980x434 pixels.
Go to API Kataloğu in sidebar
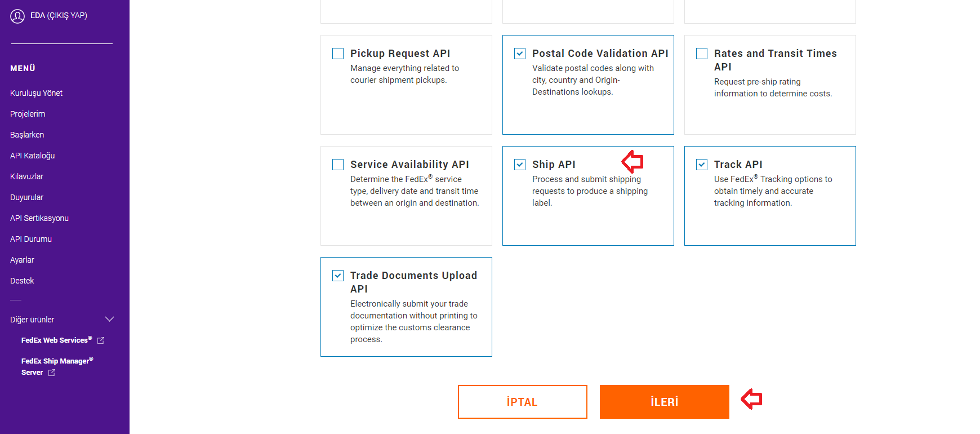[x=33, y=156]
